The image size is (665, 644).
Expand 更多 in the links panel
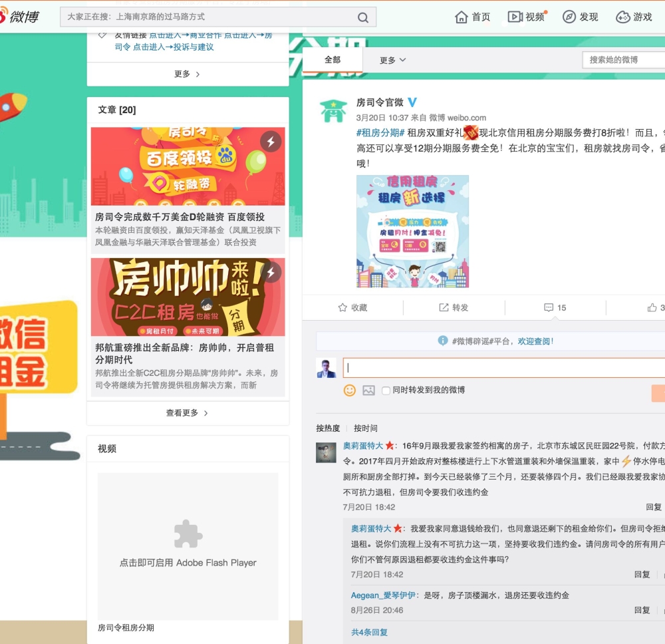point(188,75)
